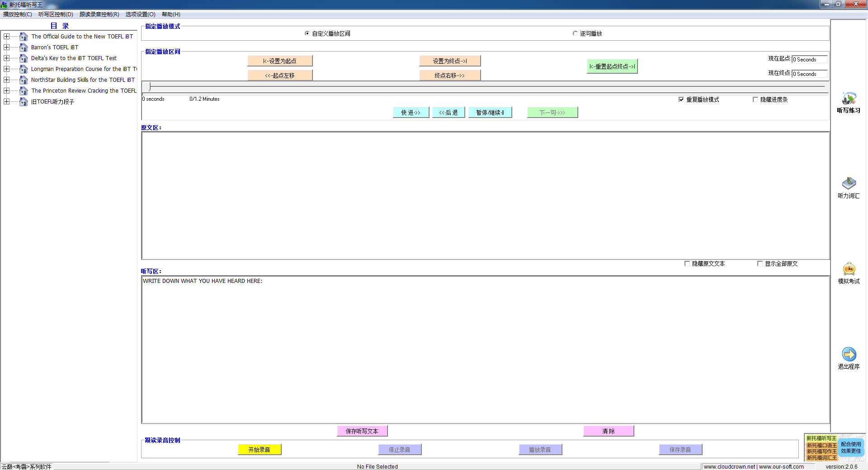Click the promotional banner icon for 新托福听写王
This screenshot has width=868, height=470.
tap(835, 447)
